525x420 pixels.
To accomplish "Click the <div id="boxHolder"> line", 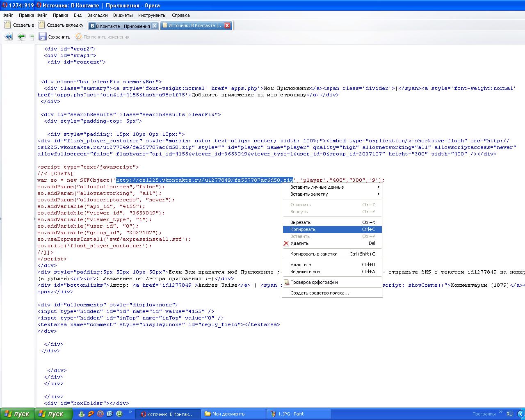I will (x=87, y=403).
